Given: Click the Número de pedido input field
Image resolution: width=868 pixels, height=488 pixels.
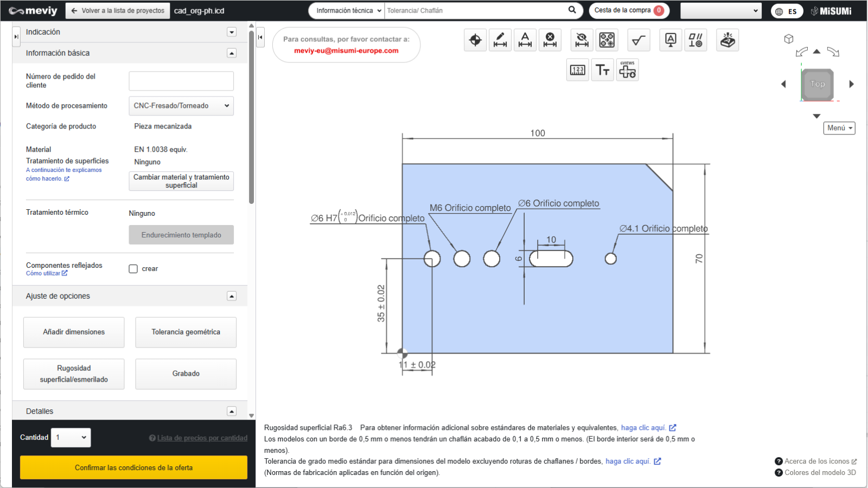Looking at the screenshot, I should (181, 81).
